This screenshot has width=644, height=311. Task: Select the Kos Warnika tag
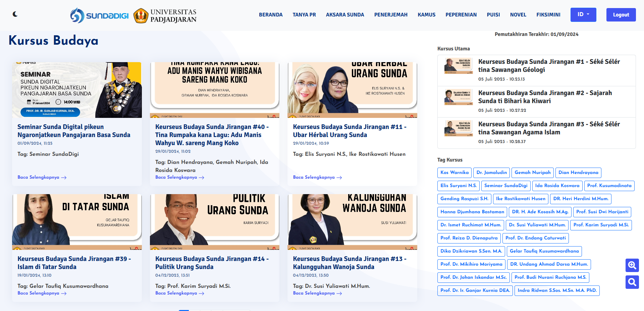coord(454,173)
